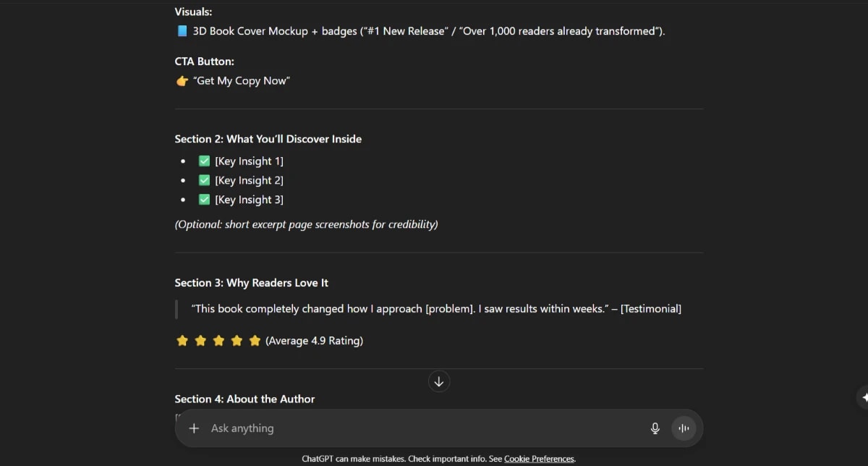Click the testimonial quote text
Screen dimensions: 868x466
pos(434,308)
